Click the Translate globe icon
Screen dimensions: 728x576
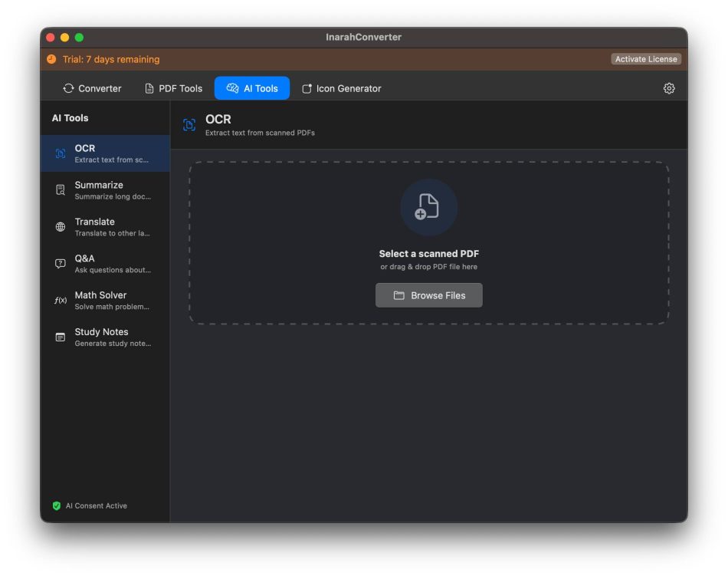[x=61, y=227]
